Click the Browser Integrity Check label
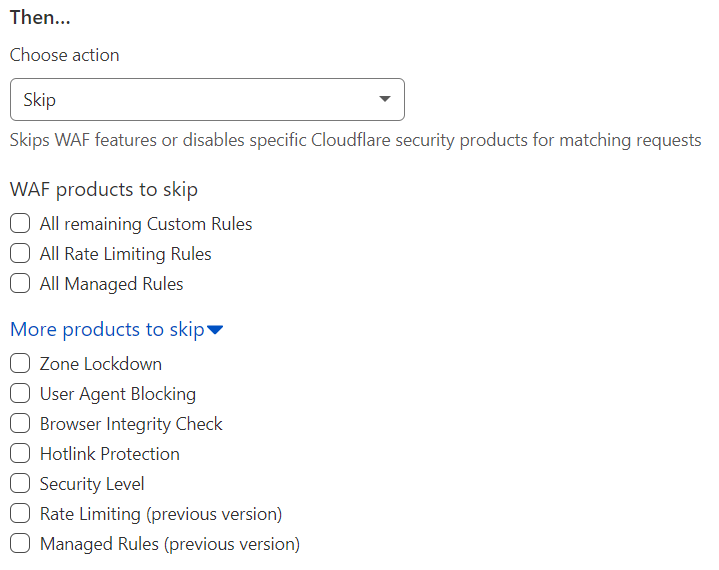This screenshot has height=570, width=719. pyautogui.click(x=131, y=424)
